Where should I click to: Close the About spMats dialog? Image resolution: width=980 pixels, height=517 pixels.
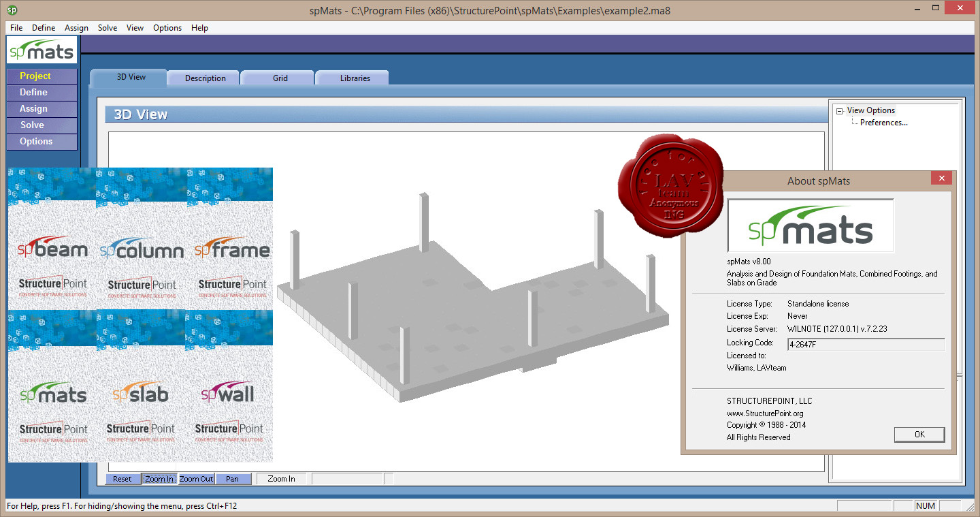942,178
